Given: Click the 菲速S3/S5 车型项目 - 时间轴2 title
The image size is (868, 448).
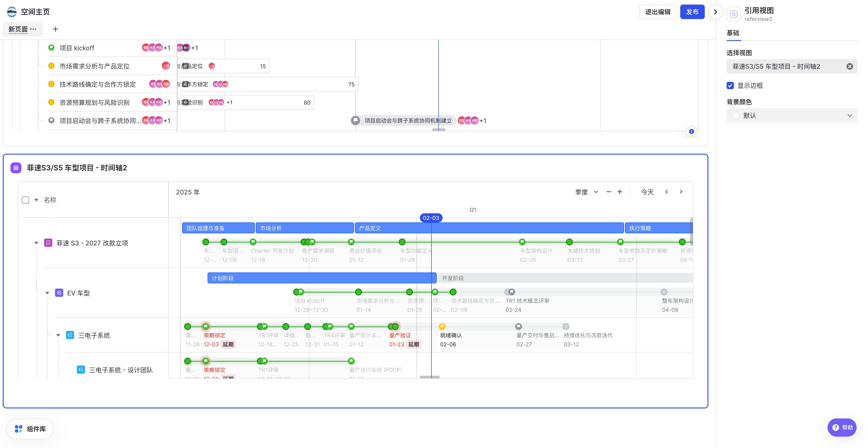Looking at the screenshot, I should point(77,168).
